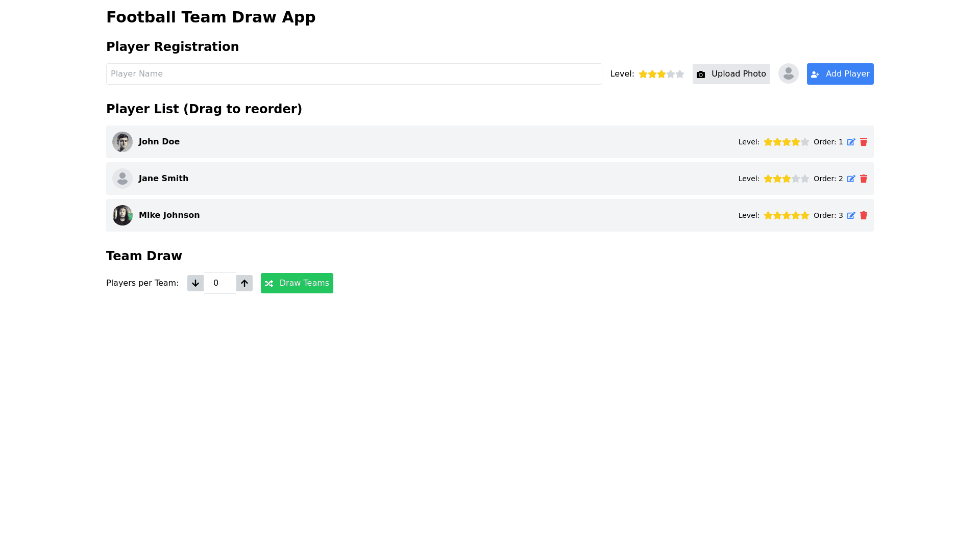Focus the Player Name input field
The image size is (980, 551).
[354, 74]
